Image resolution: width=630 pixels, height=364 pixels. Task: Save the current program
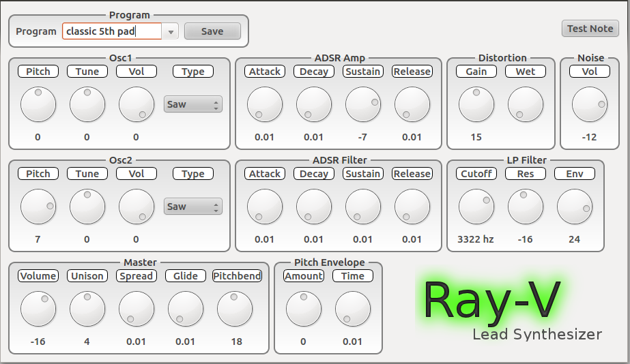tap(212, 31)
